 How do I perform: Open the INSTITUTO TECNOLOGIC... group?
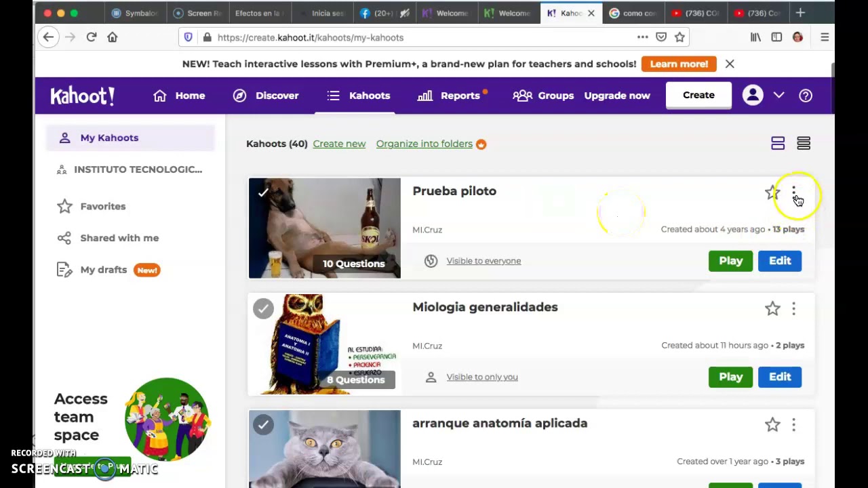tap(130, 169)
